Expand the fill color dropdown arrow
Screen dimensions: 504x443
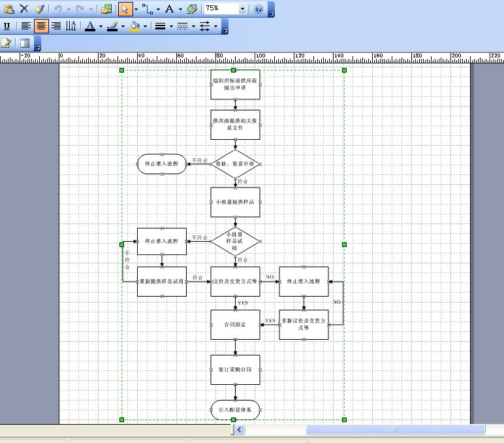pos(145,26)
